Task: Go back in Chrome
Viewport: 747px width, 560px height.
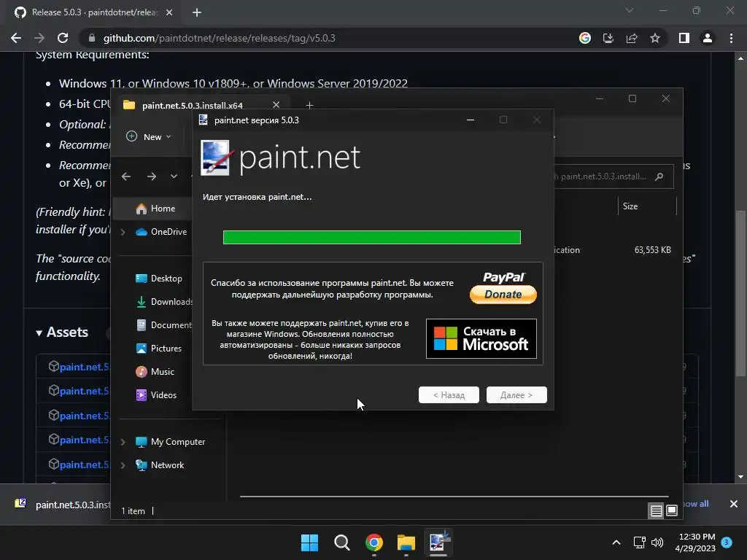Action: 16,38
